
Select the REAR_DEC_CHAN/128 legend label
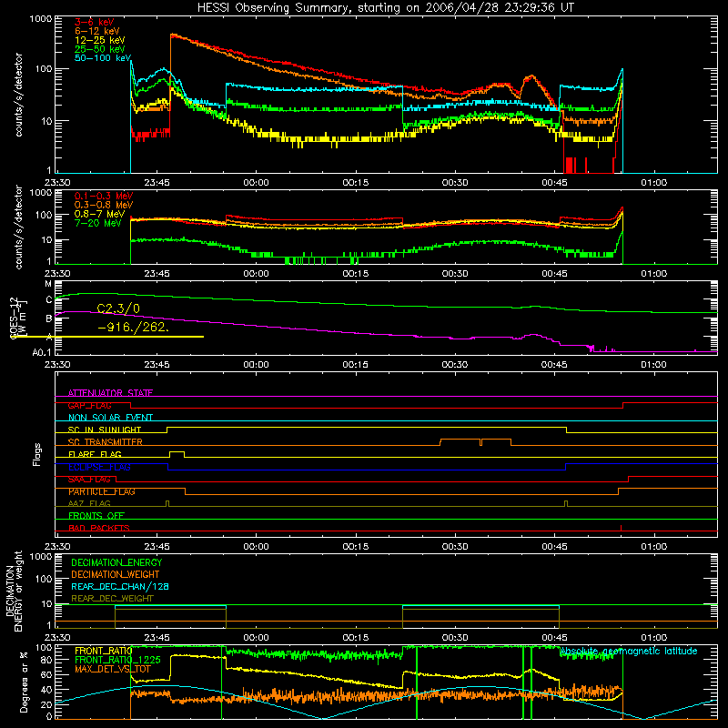pyautogui.click(x=120, y=586)
